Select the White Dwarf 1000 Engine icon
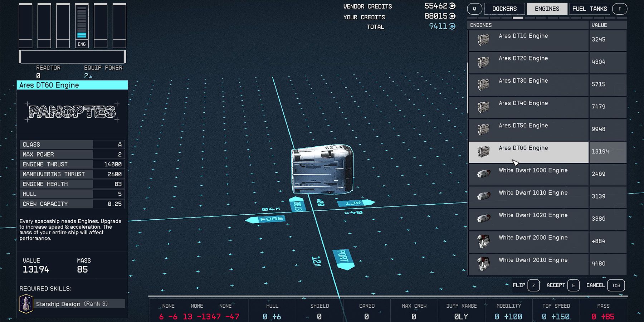This screenshot has width=644, height=322. coord(483,174)
